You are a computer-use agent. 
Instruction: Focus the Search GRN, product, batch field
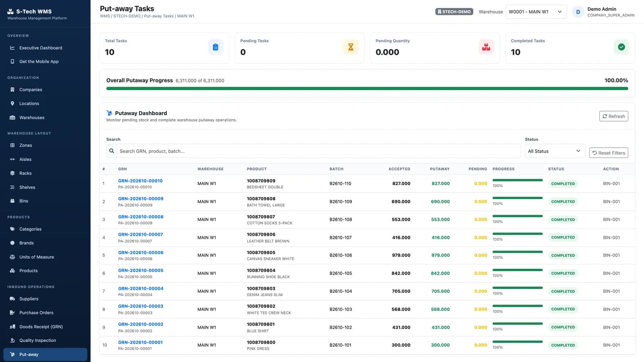[318, 151]
